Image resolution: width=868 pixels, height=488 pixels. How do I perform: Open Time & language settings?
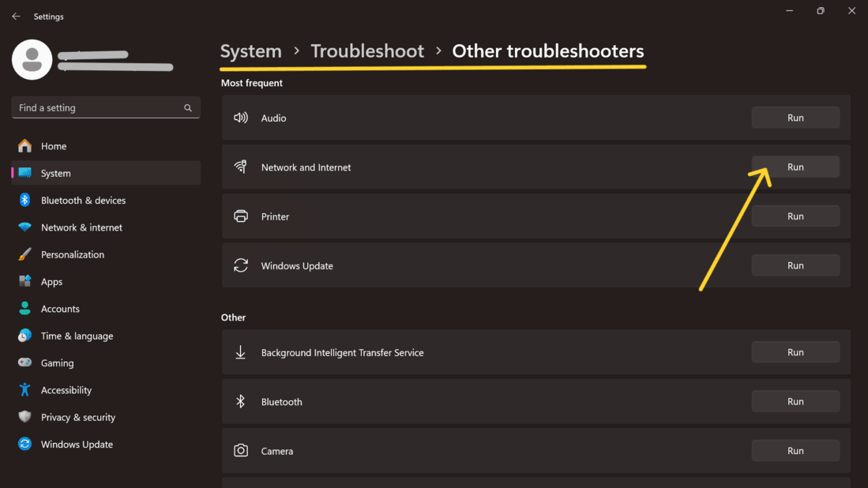pyautogui.click(x=106, y=336)
